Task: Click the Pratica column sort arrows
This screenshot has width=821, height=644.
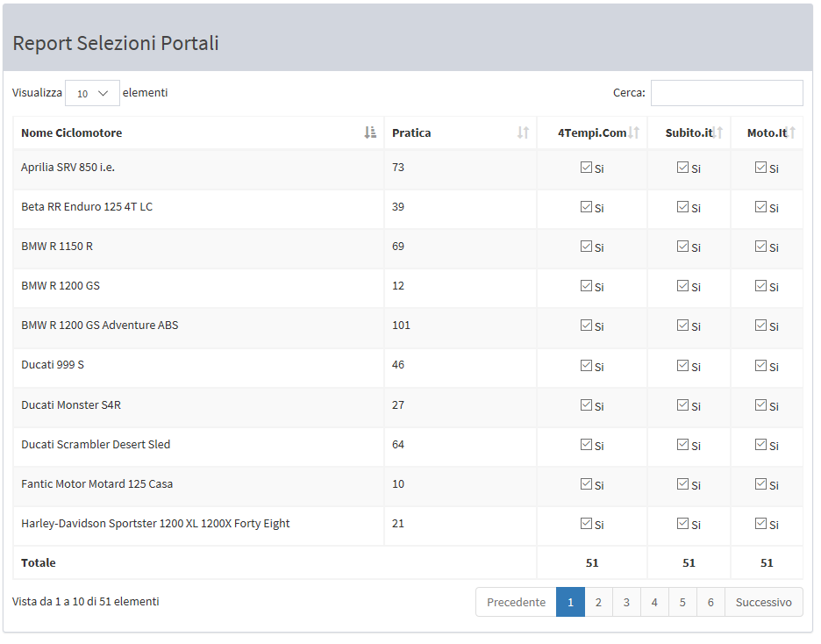Action: pos(523,132)
